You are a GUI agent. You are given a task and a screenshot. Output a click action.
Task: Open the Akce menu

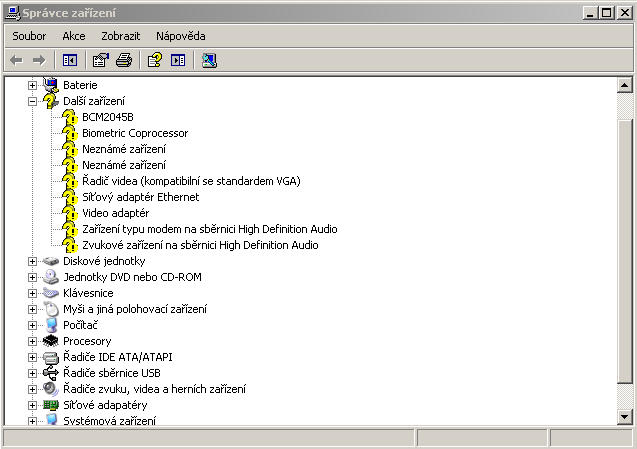(74, 36)
